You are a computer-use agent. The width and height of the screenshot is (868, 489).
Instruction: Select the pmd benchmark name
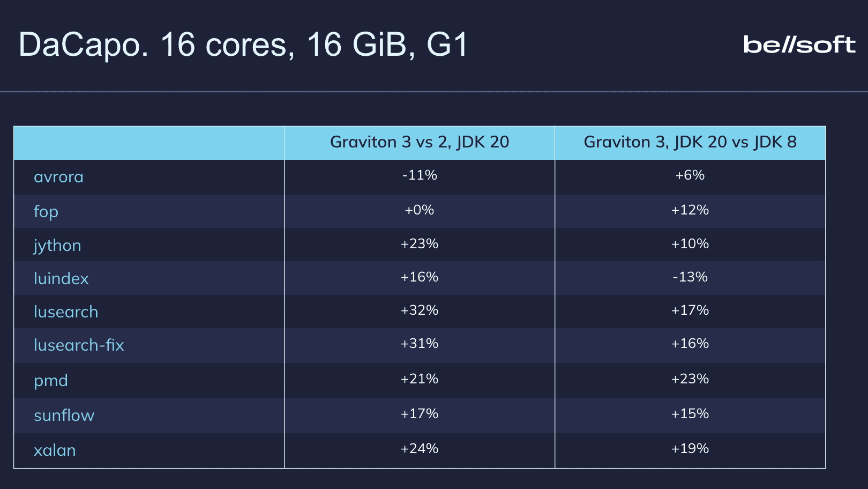(x=51, y=381)
